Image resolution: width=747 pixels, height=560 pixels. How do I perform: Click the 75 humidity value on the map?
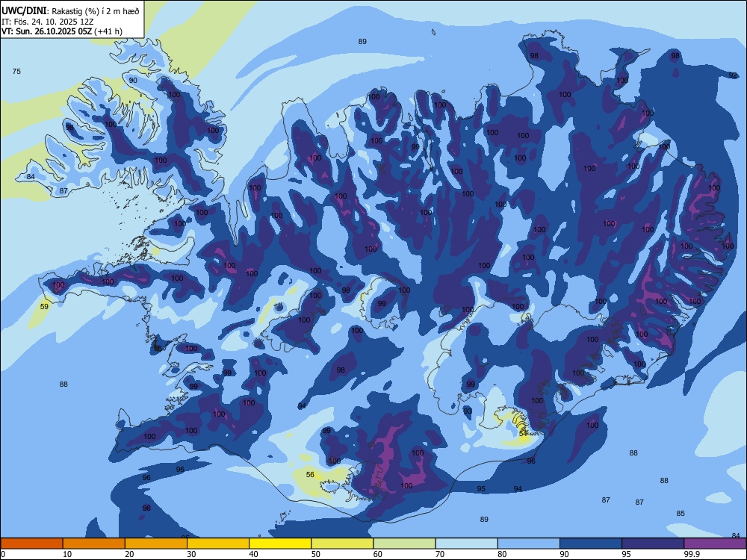[16, 72]
